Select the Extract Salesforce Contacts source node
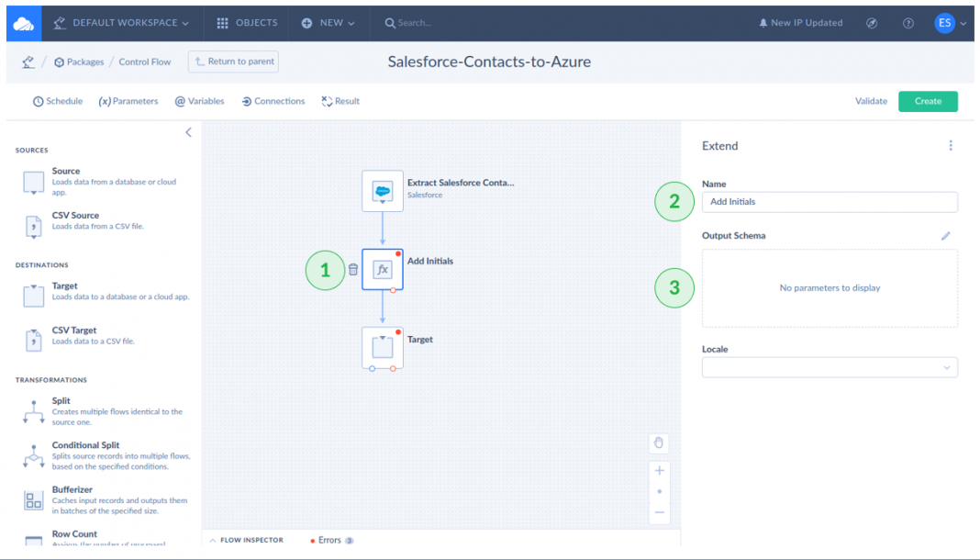This screenshot has width=980, height=560. (x=383, y=191)
